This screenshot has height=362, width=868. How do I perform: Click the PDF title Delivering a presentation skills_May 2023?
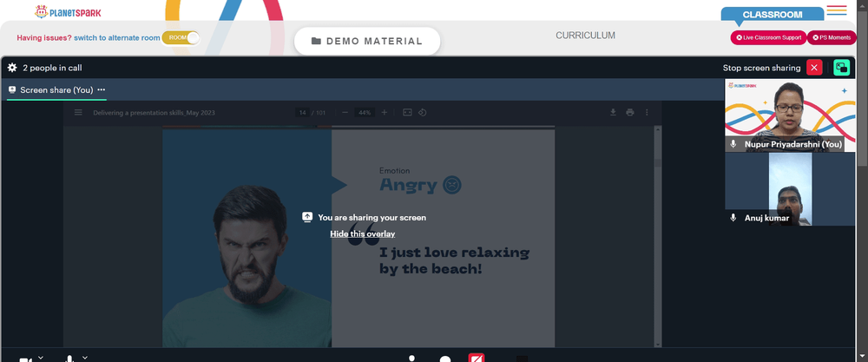click(154, 112)
